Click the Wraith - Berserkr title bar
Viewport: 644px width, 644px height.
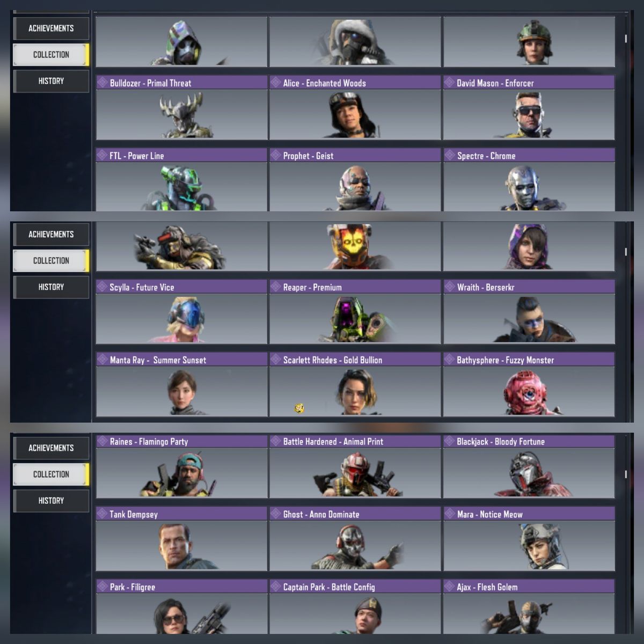pyautogui.click(x=529, y=287)
